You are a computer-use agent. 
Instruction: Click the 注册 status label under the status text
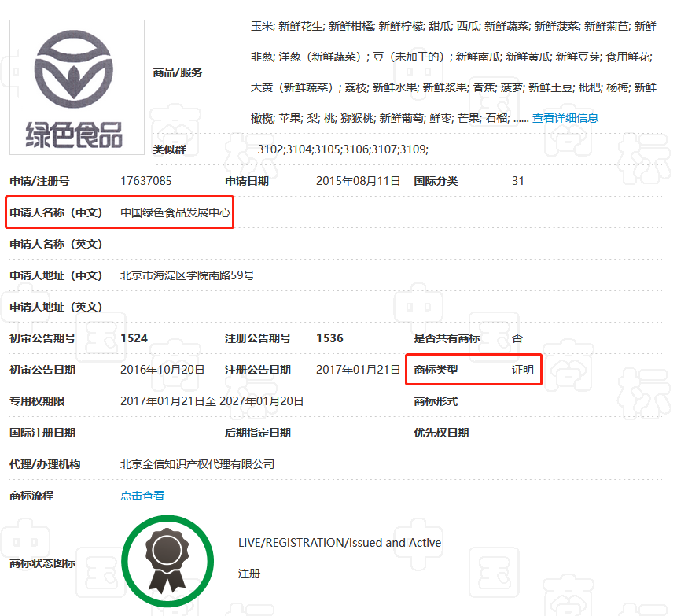pyautogui.click(x=249, y=574)
